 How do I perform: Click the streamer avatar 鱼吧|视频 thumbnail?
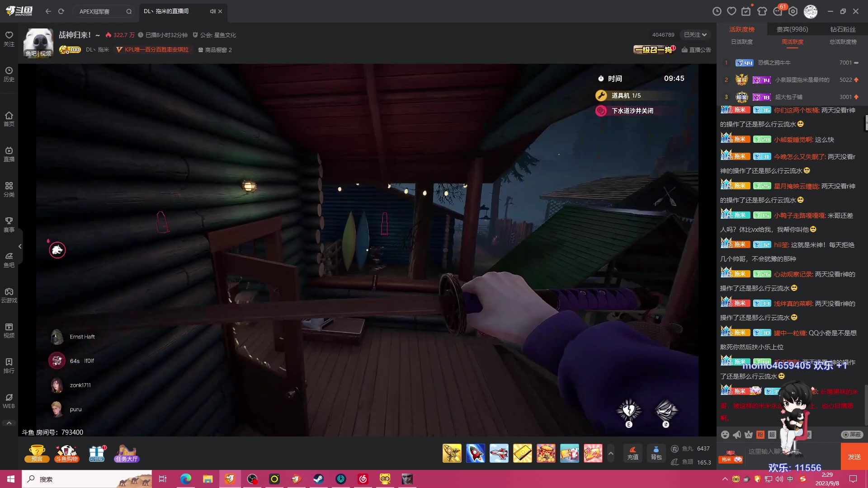click(38, 43)
